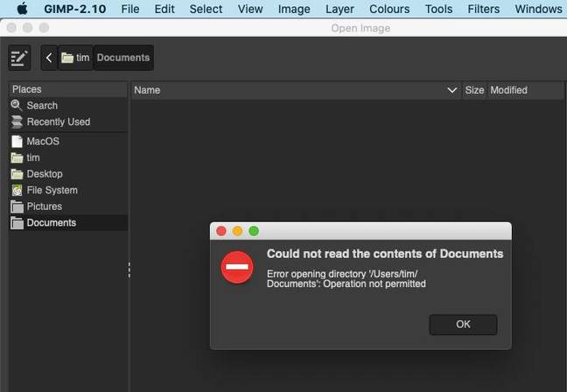
Task: Click the pane divider handle beside Places
Action: pyautogui.click(x=129, y=270)
